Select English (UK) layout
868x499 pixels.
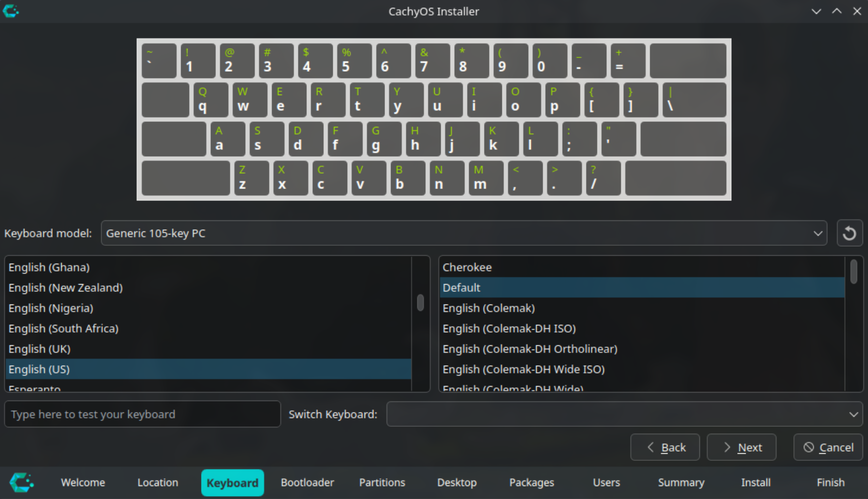coord(208,349)
